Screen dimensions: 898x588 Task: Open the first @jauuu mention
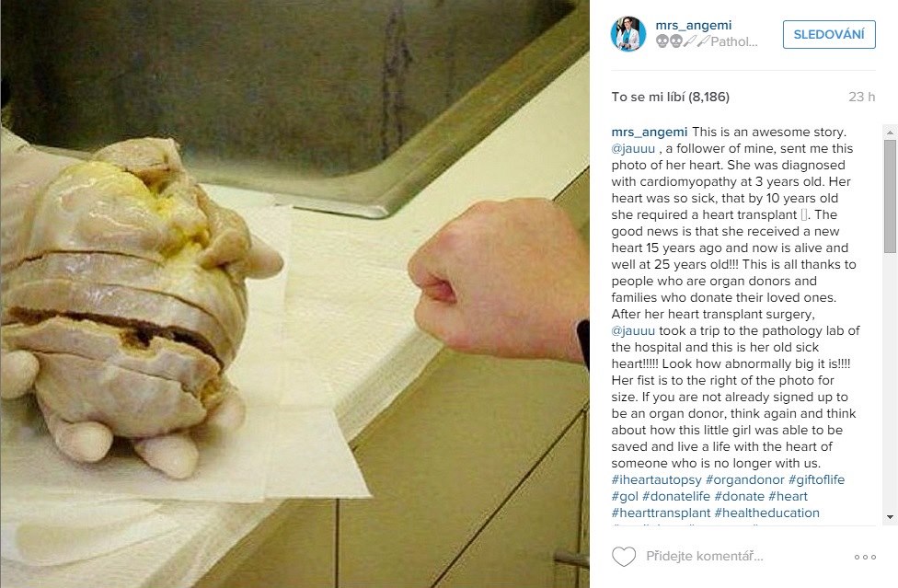633,149
